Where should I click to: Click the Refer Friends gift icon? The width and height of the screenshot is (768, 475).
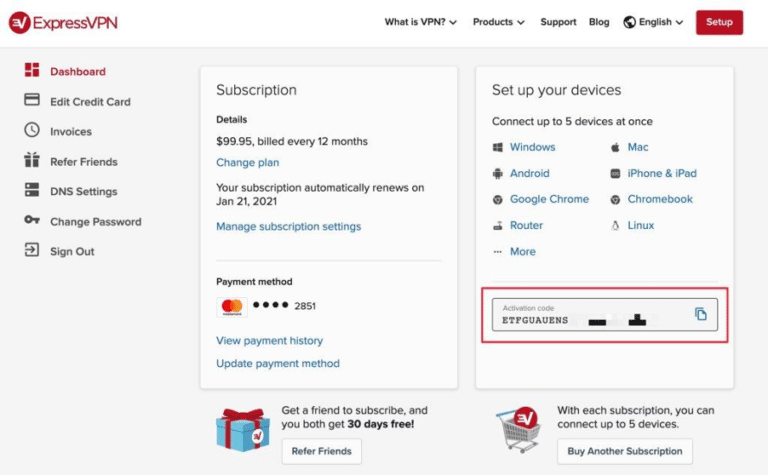(x=32, y=161)
